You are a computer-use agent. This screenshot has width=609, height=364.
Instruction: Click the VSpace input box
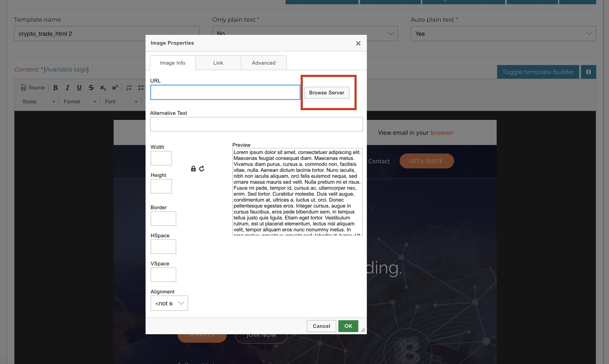(x=163, y=274)
